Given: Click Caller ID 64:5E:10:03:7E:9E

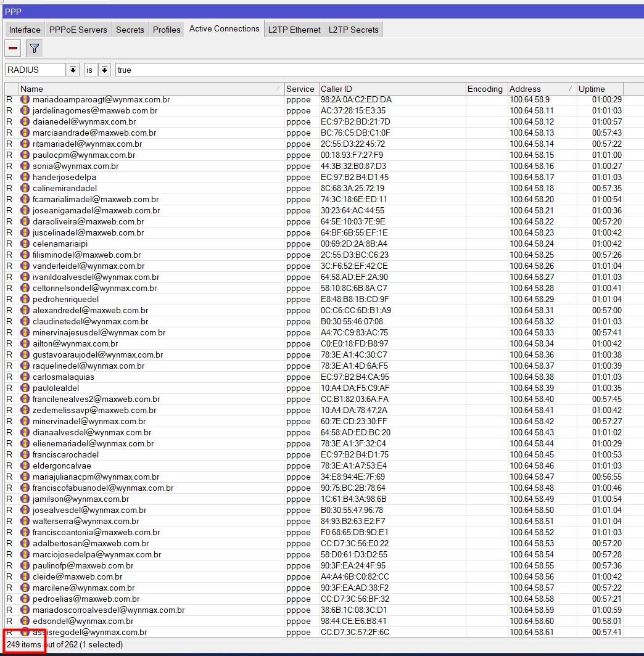Looking at the screenshot, I should click(x=353, y=222).
